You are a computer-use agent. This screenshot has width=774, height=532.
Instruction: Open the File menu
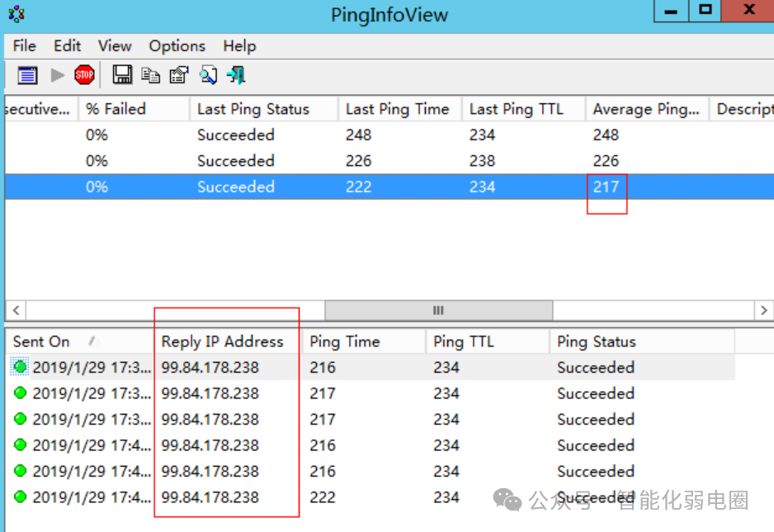(24, 46)
